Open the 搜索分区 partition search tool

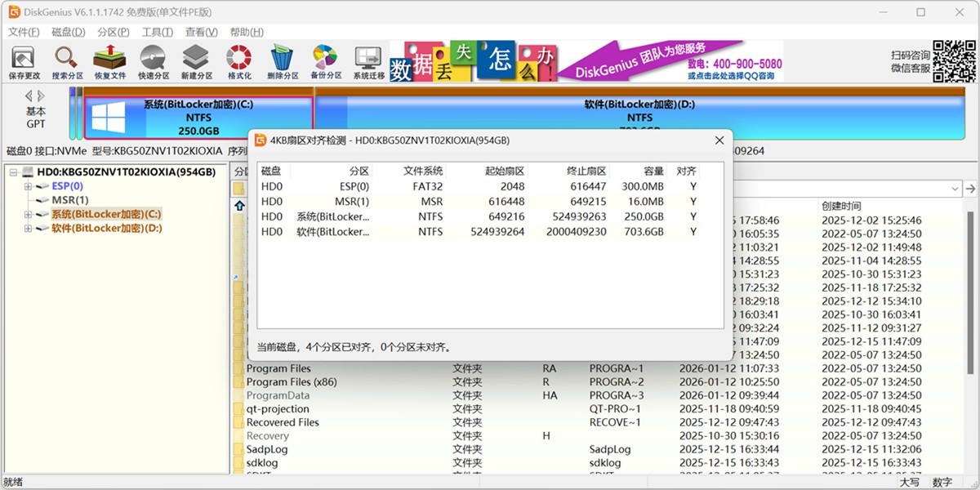click(x=67, y=62)
